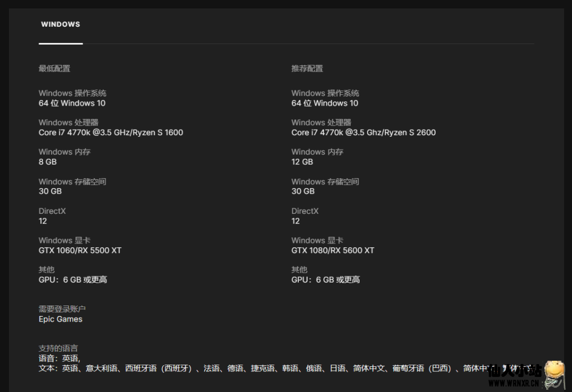Click the recommended GPU: 6 GB 或更高 text
Screen dimensions: 572x392
tap(325, 280)
